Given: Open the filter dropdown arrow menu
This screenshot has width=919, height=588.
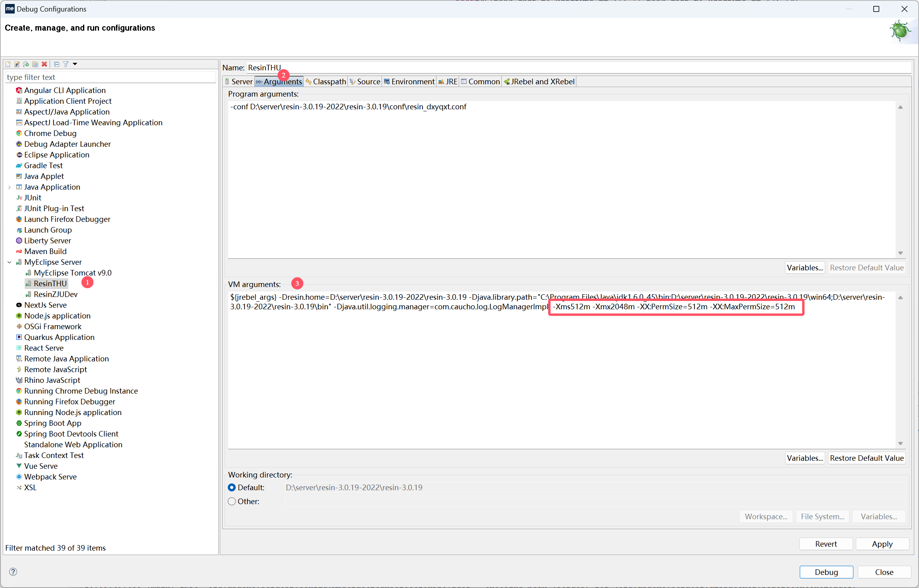Looking at the screenshot, I should click(75, 64).
